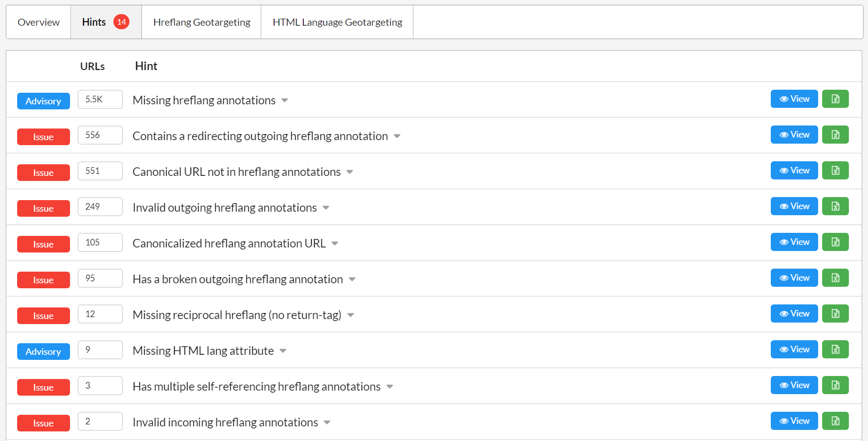The width and height of the screenshot is (868, 441).
Task: View URLs with multiple self-referencing hreflang
Action: point(794,385)
